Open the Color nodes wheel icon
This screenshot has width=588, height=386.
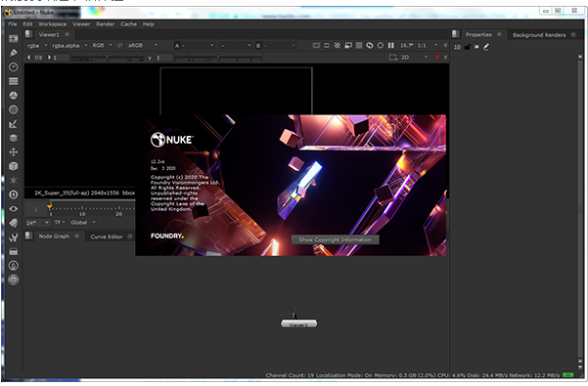coord(13,96)
